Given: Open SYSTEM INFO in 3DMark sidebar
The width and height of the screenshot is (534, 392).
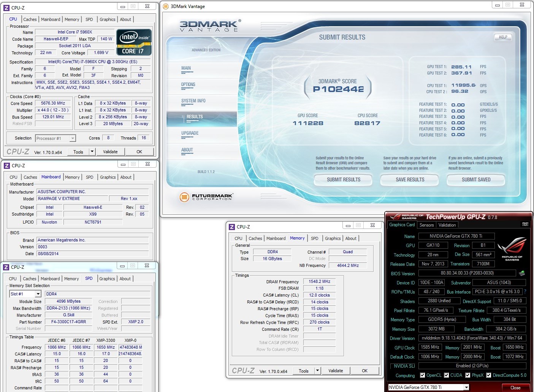Looking at the screenshot, I should 193,101.
